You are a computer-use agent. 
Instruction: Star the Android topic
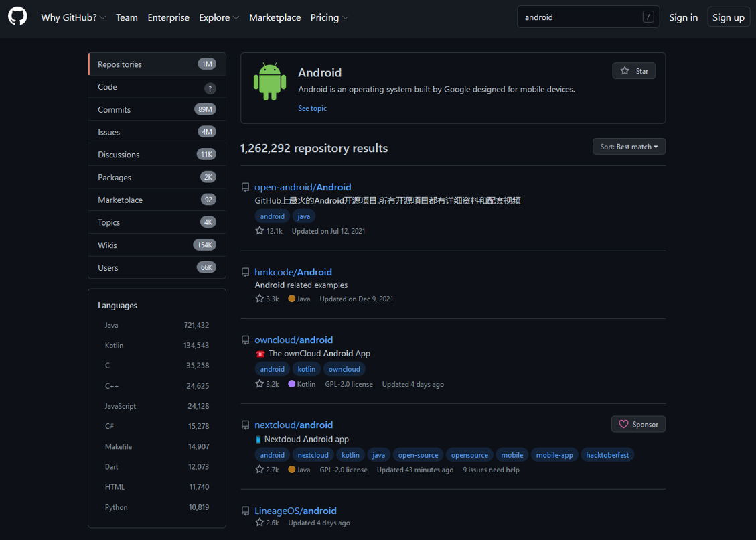point(634,71)
